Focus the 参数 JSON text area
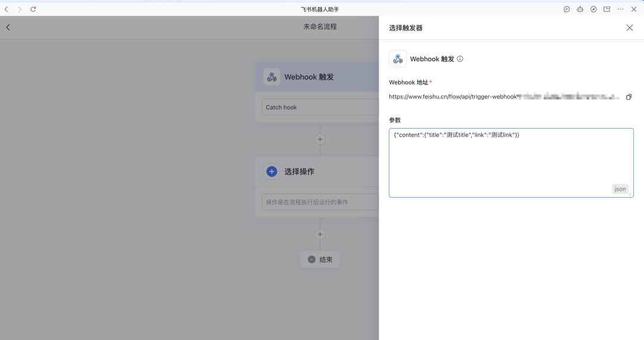 [x=512, y=163]
